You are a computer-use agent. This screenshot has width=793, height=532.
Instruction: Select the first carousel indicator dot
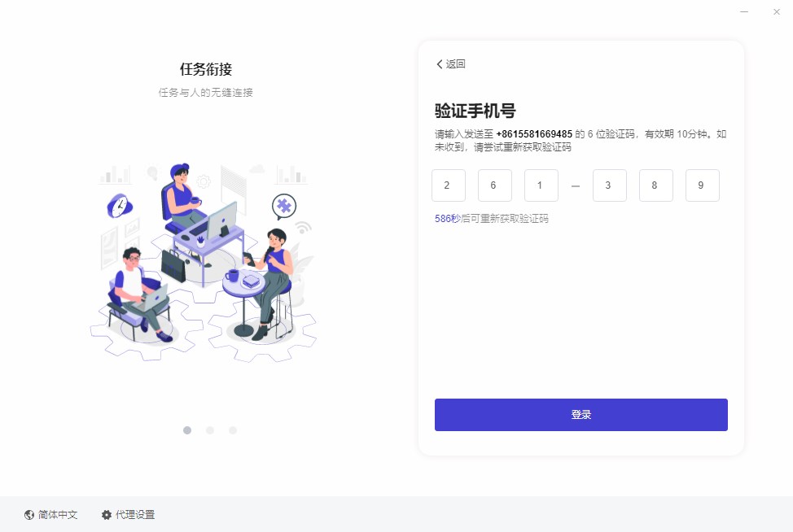point(187,430)
